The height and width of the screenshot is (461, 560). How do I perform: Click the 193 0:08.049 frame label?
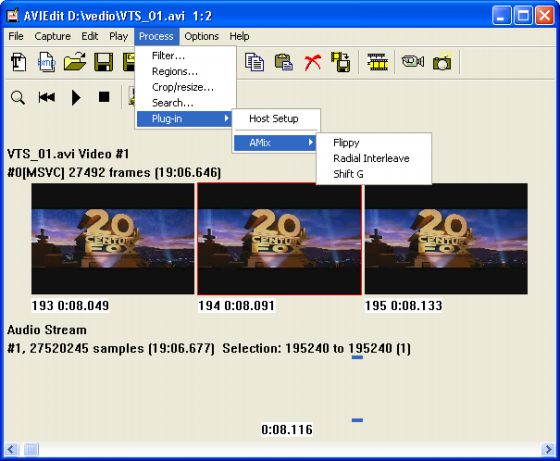[70, 306]
